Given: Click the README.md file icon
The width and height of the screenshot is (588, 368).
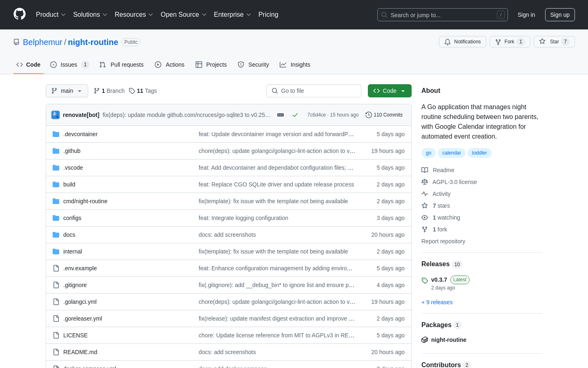Looking at the screenshot, I should tap(56, 352).
